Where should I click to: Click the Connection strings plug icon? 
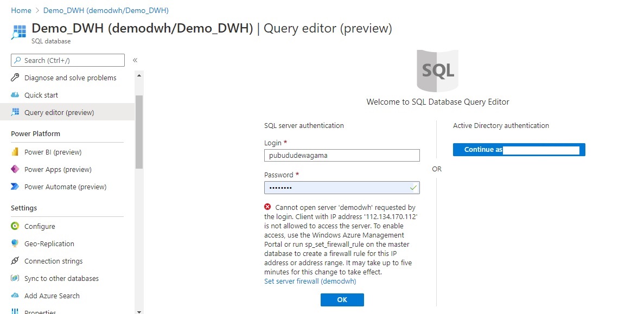[15, 261]
